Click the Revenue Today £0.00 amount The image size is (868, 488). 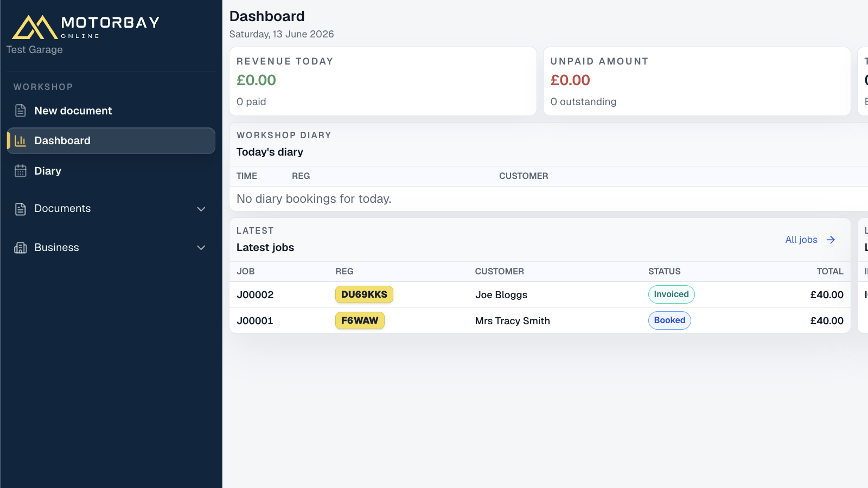pyautogui.click(x=256, y=80)
